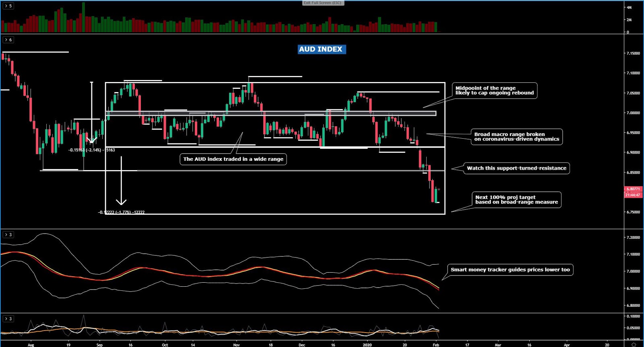Select 'Broad macro range broken' callout note

click(x=517, y=137)
